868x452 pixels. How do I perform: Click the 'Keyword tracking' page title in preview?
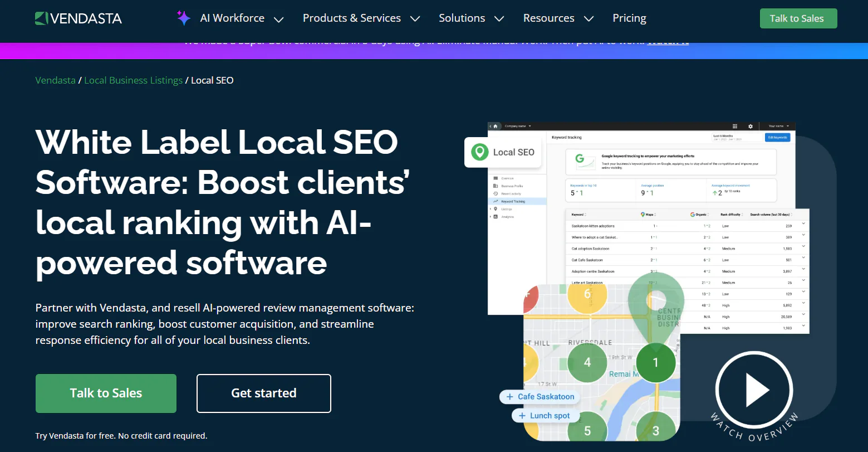[567, 137]
